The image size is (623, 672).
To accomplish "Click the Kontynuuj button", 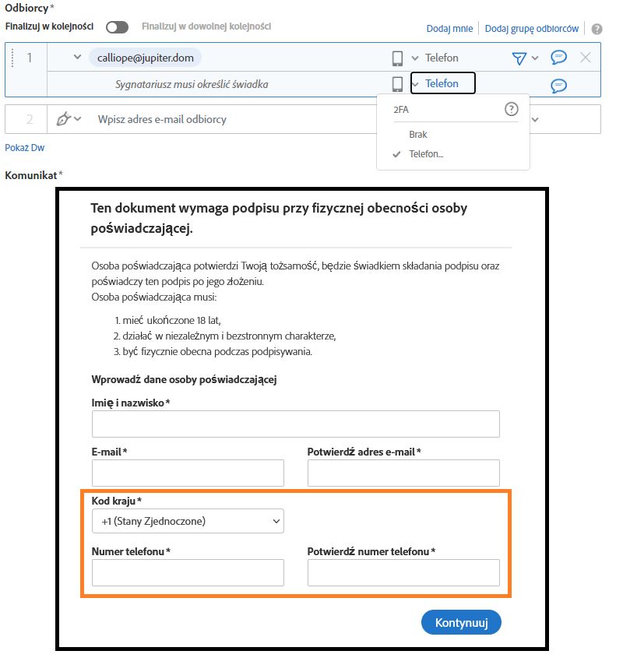I will pyautogui.click(x=461, y=622).
